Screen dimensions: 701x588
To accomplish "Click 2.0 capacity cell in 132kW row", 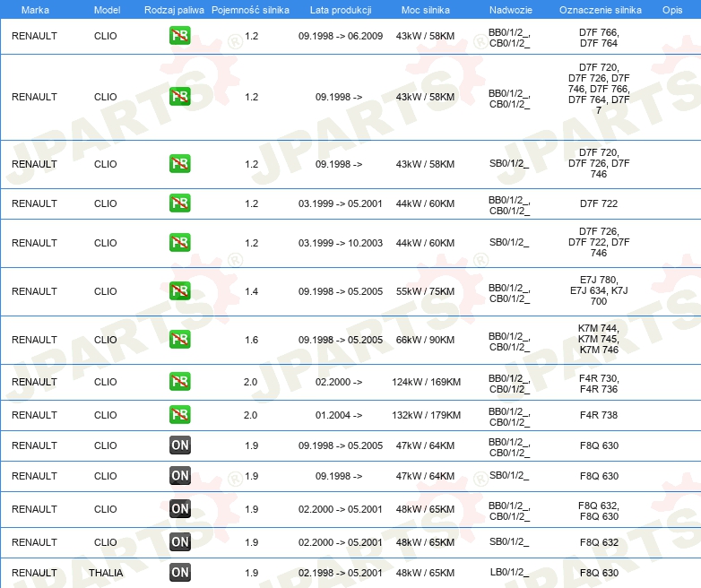I will pyautogui.click(x=250, y=415).
